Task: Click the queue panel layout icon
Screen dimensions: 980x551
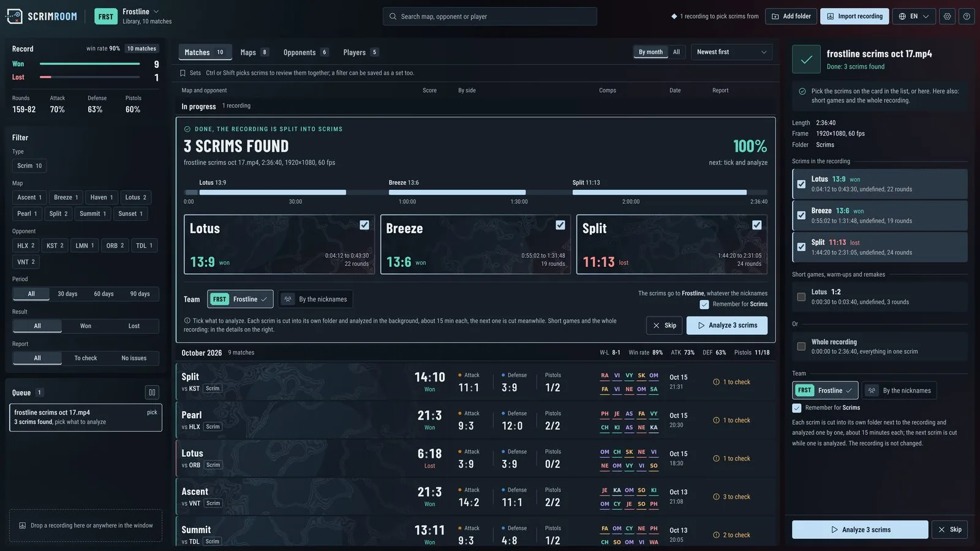Action: tap(152, 392)
